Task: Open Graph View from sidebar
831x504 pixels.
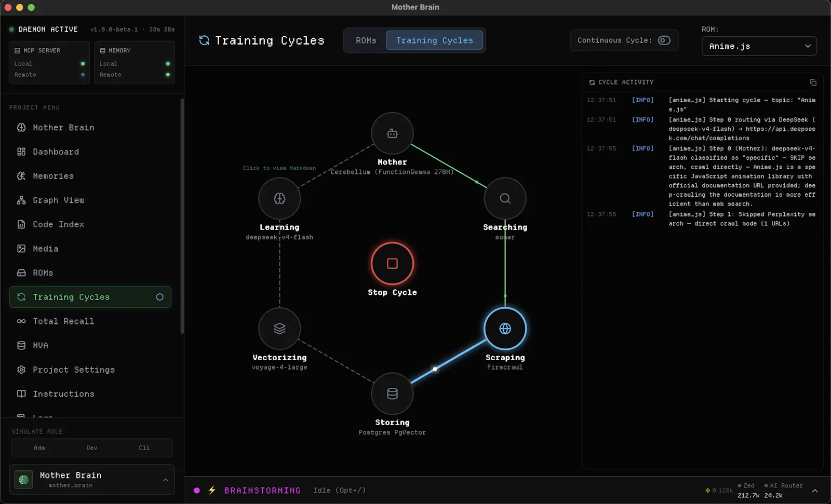Action: click(90, 200)
